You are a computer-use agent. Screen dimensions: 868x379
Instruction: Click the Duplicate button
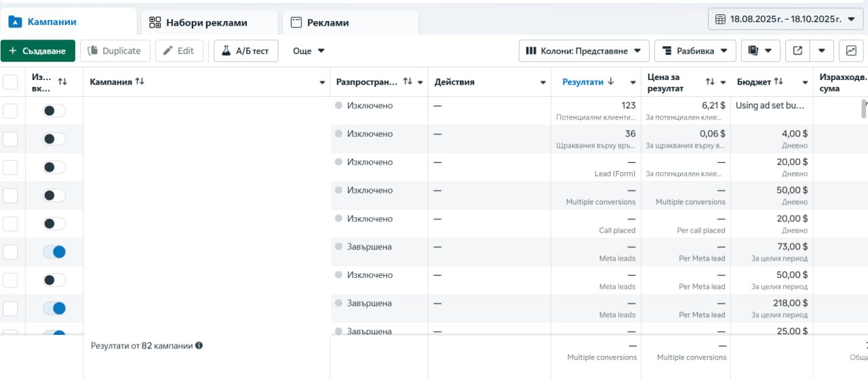coord(115,51)
